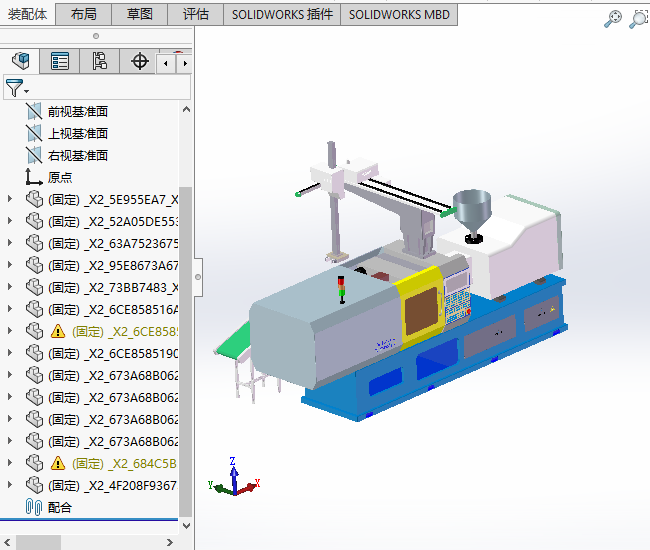Viewport: 650px width, 550px height.
Task: Open the DimXpertManager crosshair tab
Action: 140,62
